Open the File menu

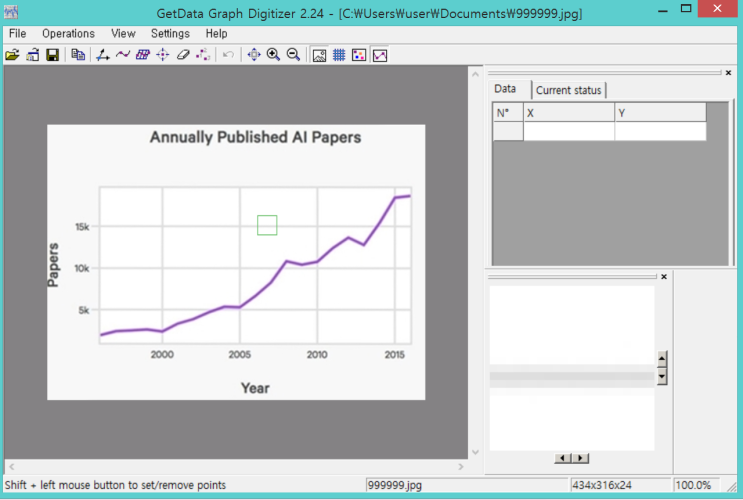click(x=18, y=34)
